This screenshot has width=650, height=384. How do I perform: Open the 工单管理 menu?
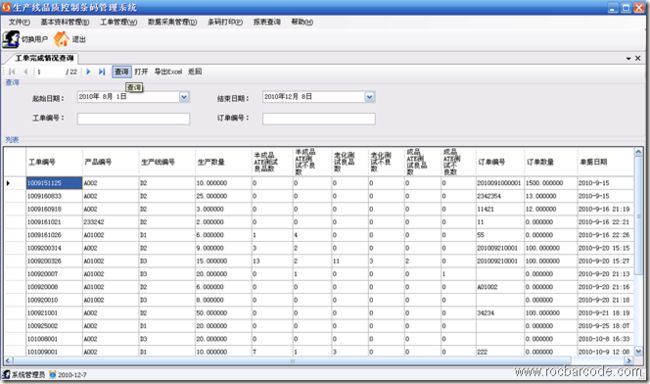[x=119, y=22]
